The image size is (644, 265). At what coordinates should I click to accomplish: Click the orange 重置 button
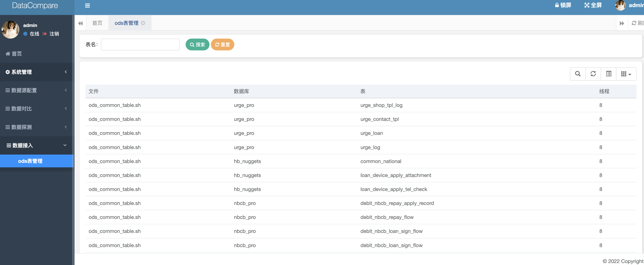[x=222, y=44]
